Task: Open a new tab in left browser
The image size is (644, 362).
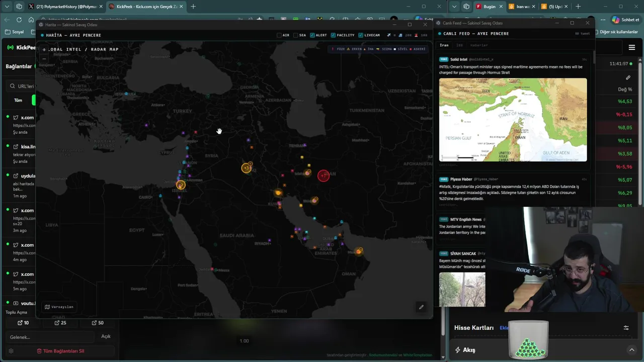Action: pos(193,7)
